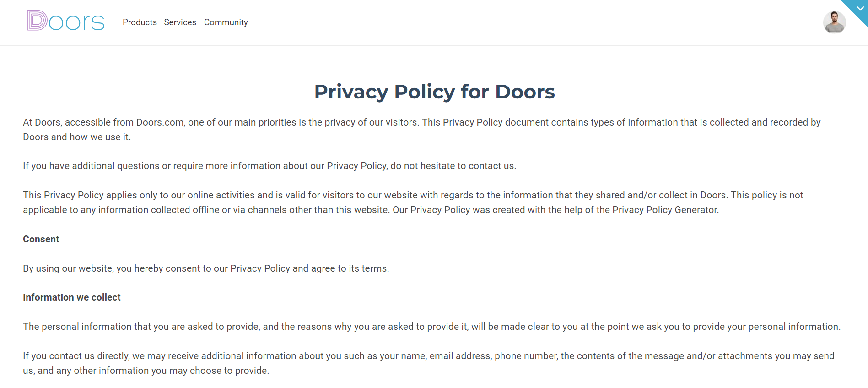Viewport: 868px width, 388px height.
Task: Click the 'Information we collect' heading
Action: coord(72,297)
